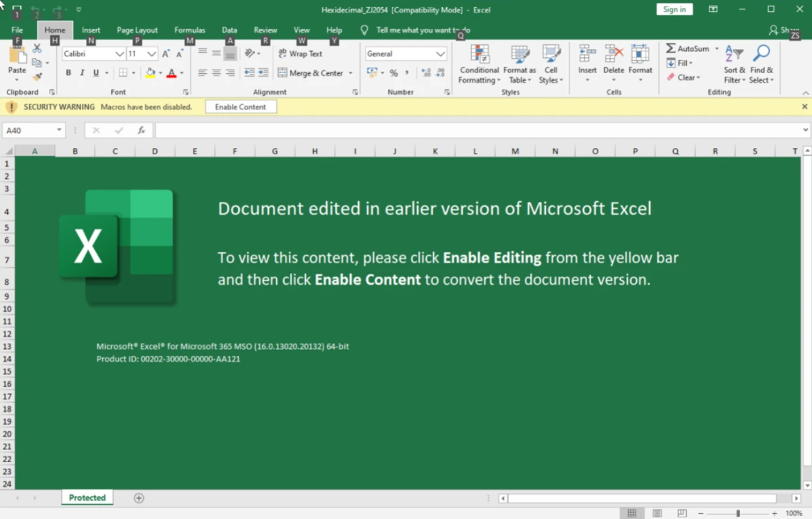Viewport: 812px width, 519px height.
Task: Toggle Merge & Center
Action: [311, 73]
